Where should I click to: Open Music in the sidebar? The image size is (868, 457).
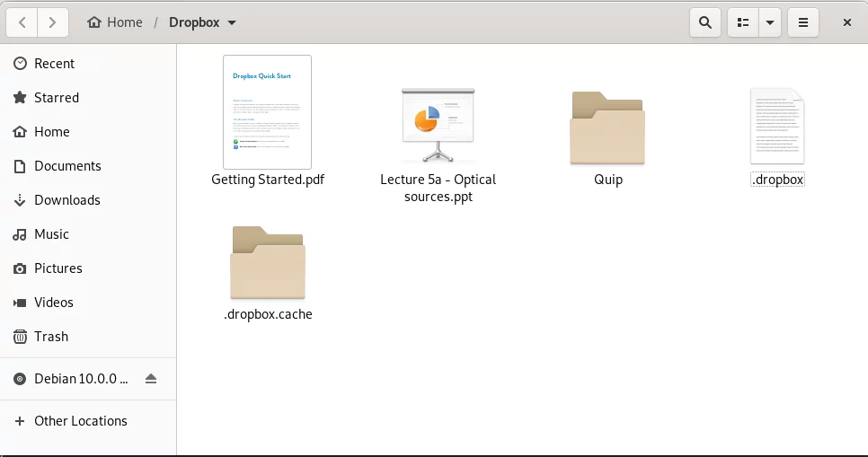click(x=88, y=234)
